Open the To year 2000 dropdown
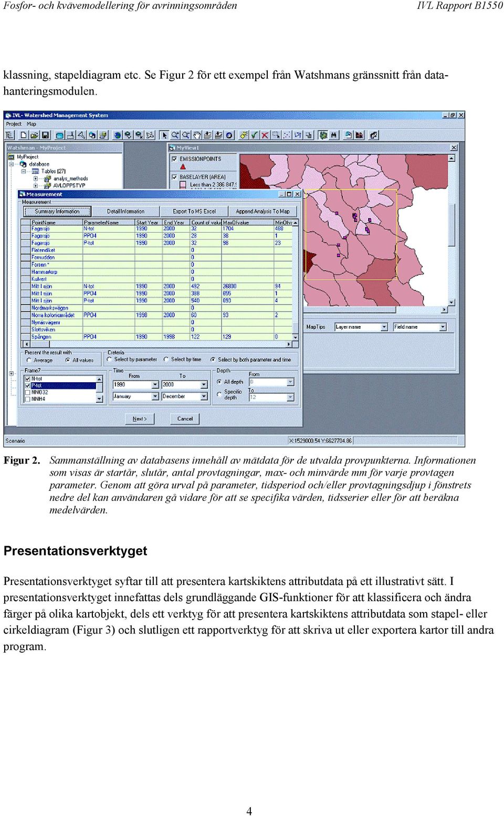Viewport: 504px width, 816px height. 204,385
